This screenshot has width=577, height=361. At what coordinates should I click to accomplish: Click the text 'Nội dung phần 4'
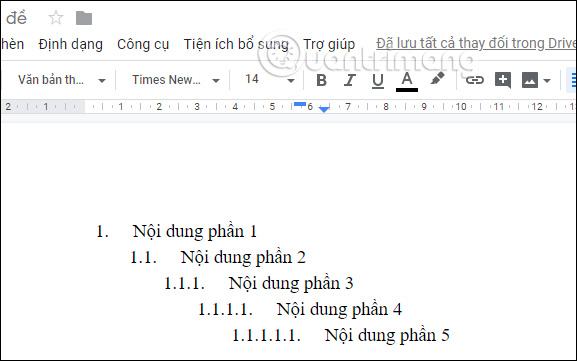(339, 309)
